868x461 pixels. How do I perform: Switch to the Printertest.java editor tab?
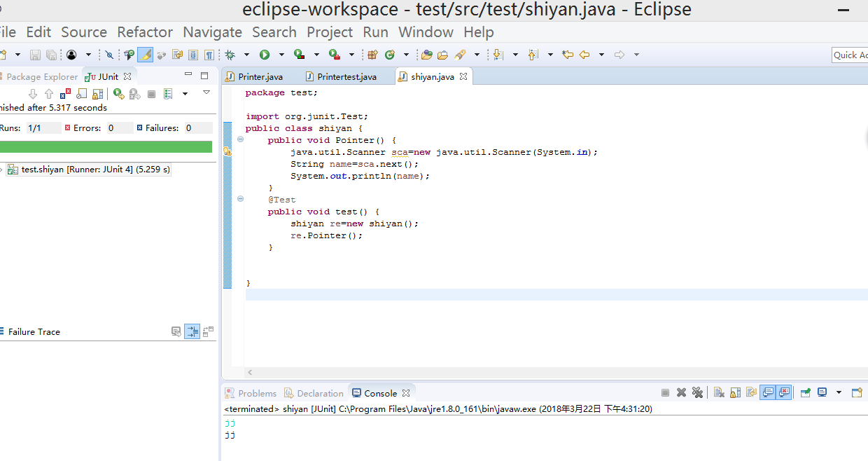pyautogui.click(x=341, y=77)
